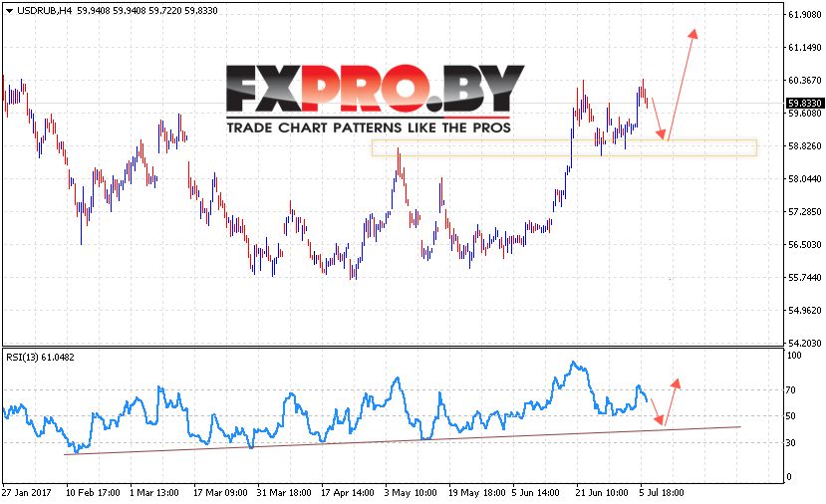This screenshot has width=826, height=504.
Task: Click the RSI(13) 61.0482 indicator label
Action: point(40,357)
